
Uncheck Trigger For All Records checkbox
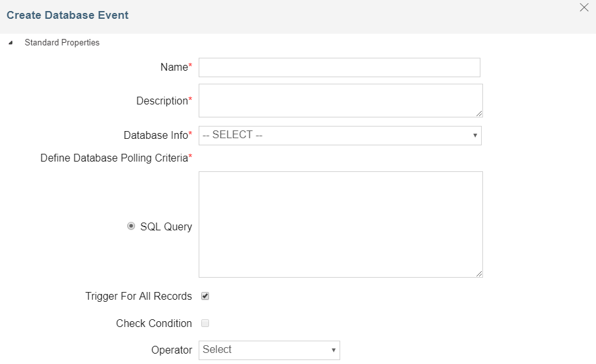[x=205, y=296]
